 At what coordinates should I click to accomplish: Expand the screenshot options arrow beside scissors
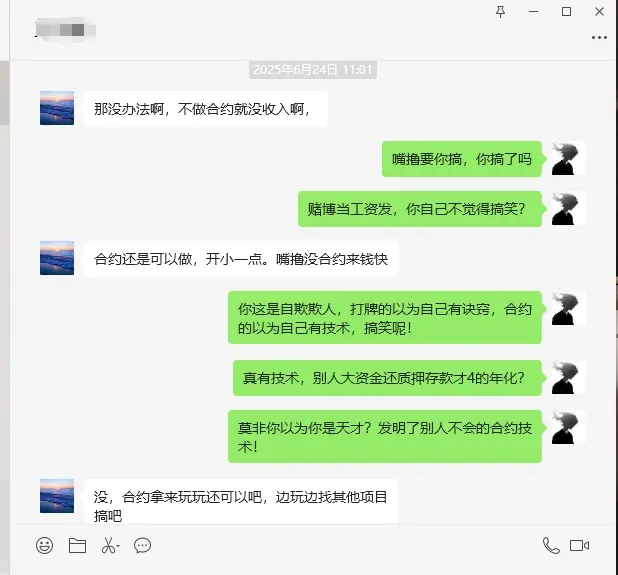click(118, 546)
